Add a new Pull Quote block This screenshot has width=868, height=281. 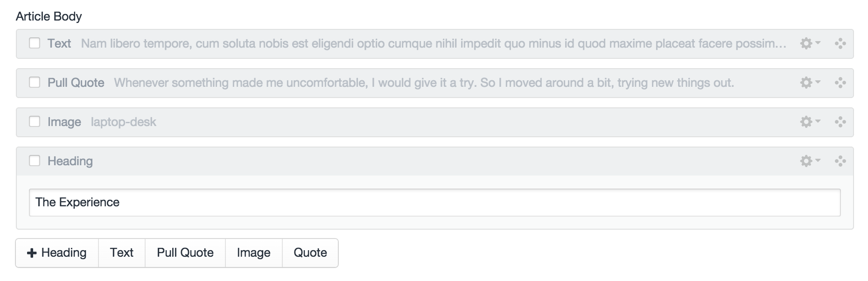coord(185,253)
